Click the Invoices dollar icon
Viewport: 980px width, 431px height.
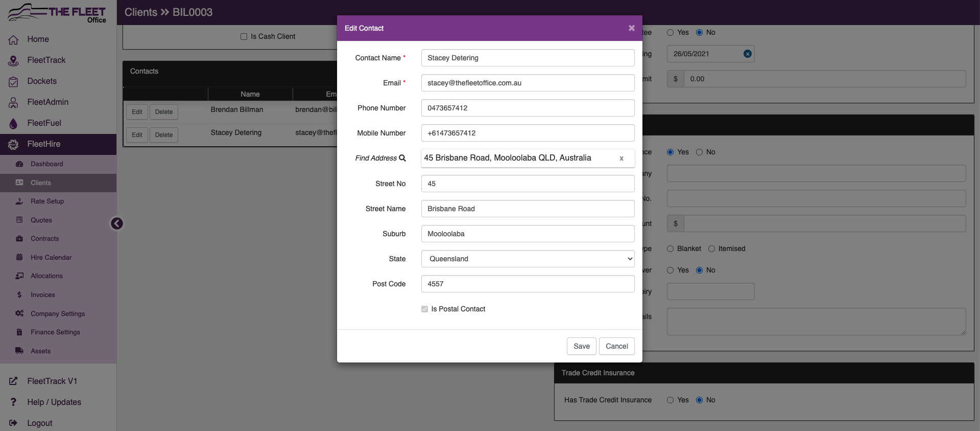(x=19, y=295)
